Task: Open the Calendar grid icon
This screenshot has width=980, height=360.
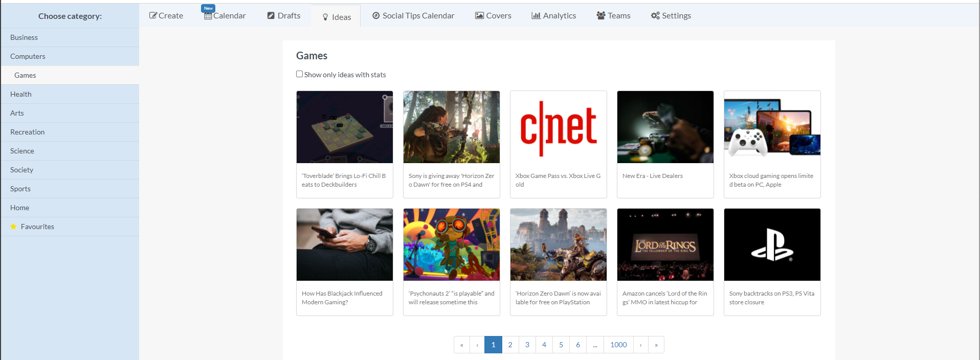Action: 208,16
